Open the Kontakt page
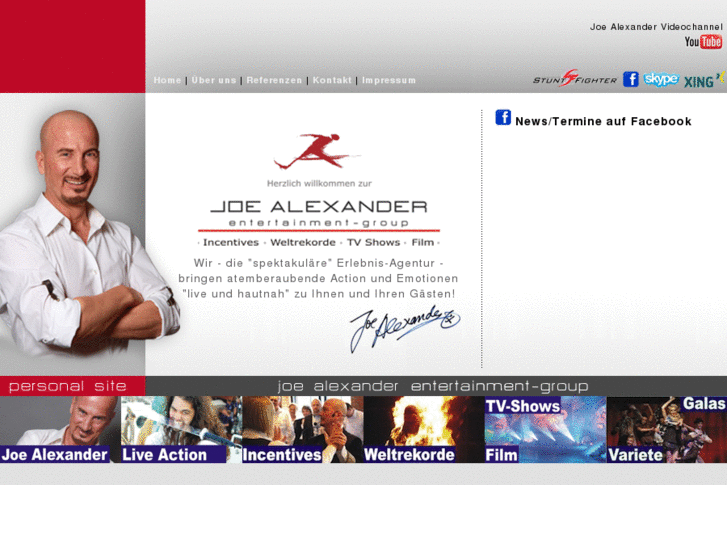The image size is (727, 545). 332,80
